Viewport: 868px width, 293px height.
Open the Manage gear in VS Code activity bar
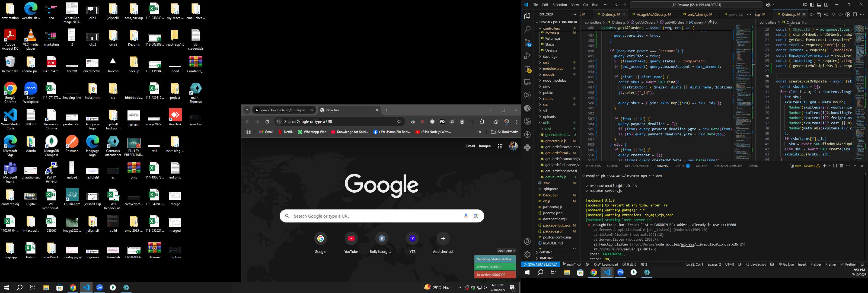pyautogui.click(x=527, y=254)
